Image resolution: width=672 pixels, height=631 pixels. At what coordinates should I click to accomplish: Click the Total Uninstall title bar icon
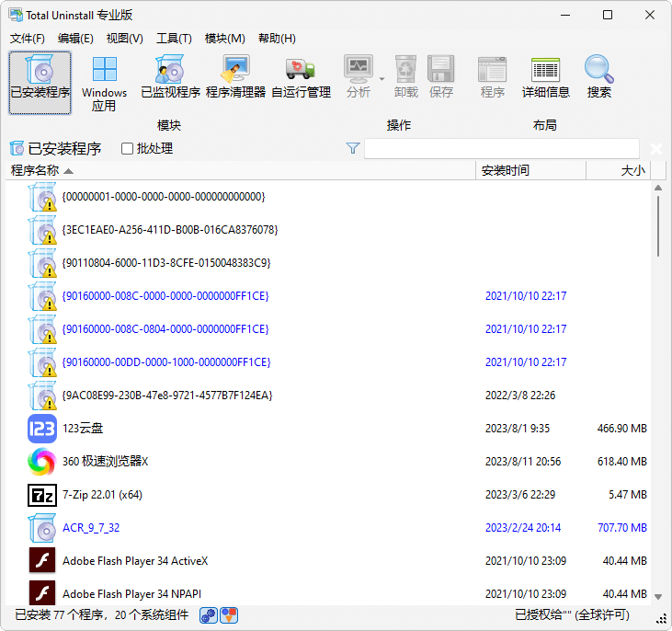coord(16,15)
